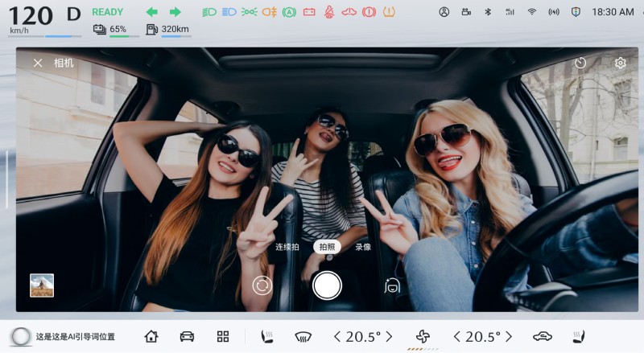
Task: Open Wi-Fi status icon
Action: click(x=532, y=12)
